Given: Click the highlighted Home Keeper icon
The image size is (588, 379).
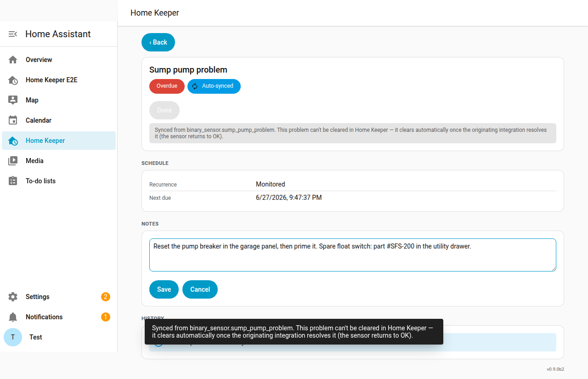Looking at the screenshot, I should pyautogui.click(x=13, y=141).
